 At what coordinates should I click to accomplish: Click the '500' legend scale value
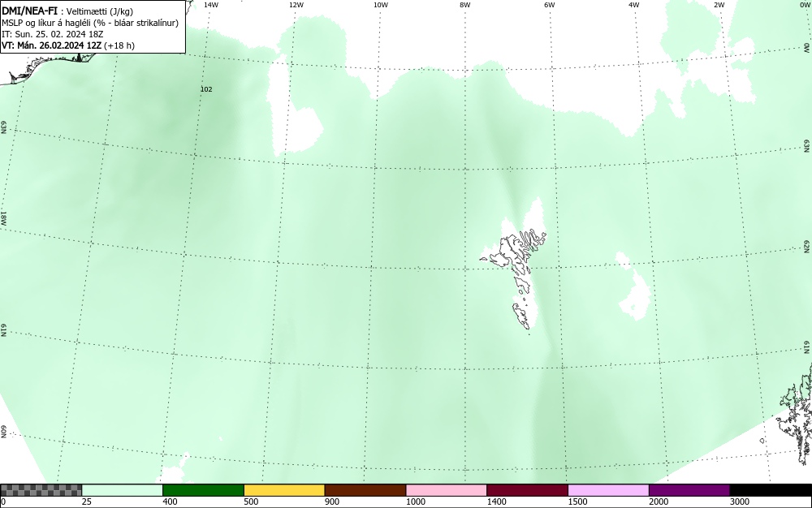point(251,502)
